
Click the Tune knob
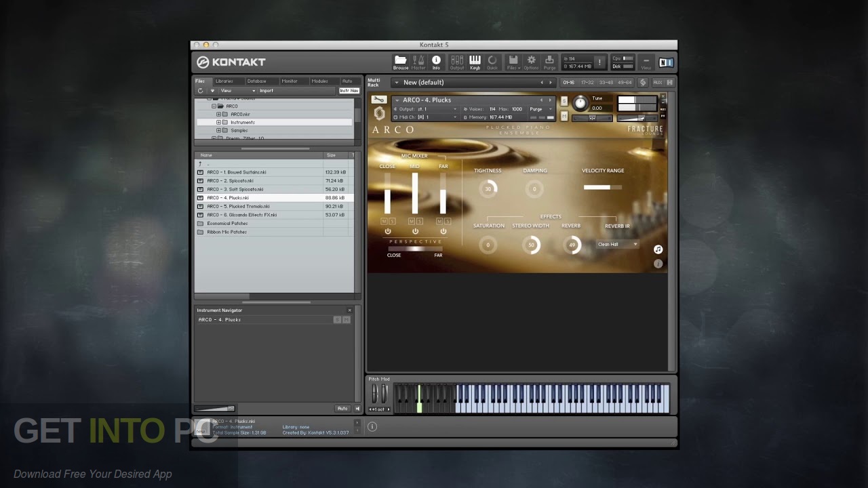(580, 103)
